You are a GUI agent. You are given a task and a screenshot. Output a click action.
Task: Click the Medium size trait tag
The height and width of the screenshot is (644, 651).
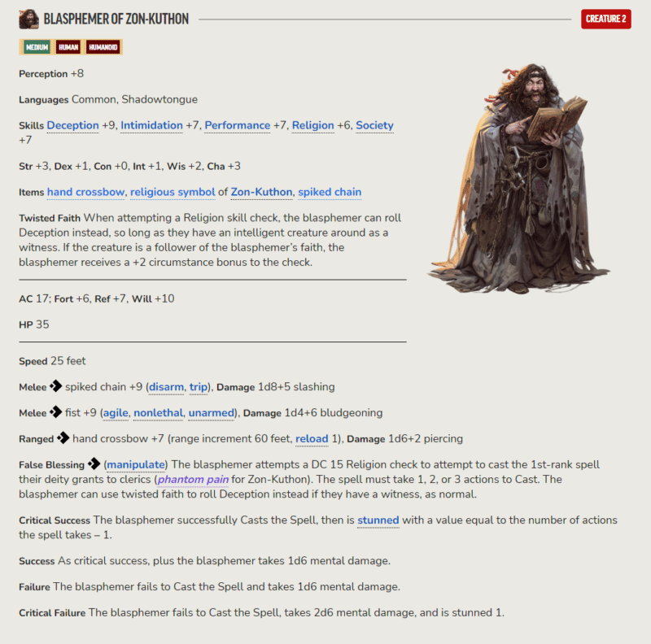(37, 47)
